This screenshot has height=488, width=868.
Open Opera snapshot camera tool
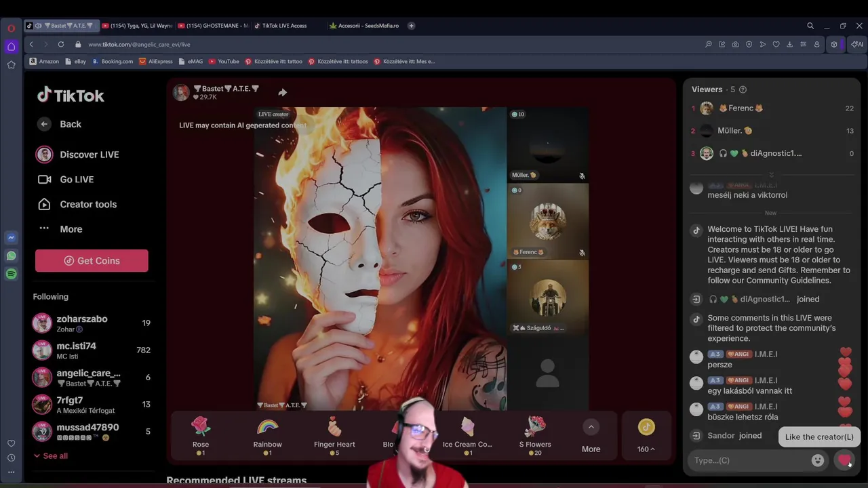pos(736,45)
